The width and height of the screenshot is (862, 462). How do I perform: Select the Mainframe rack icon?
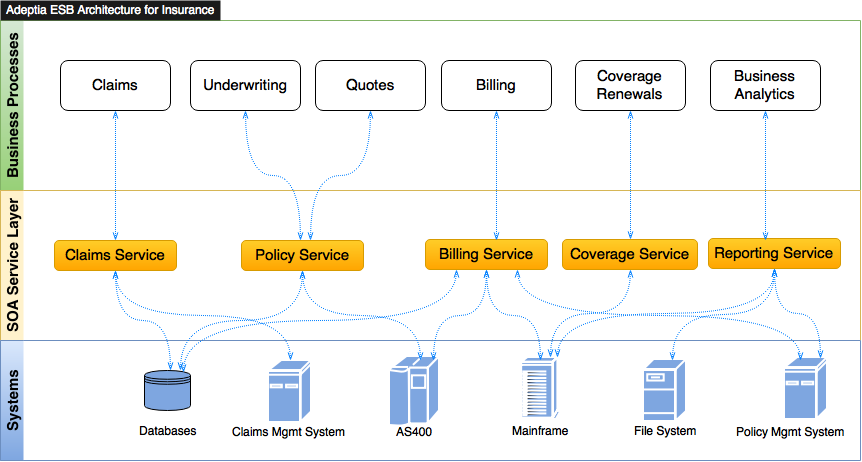539,388
